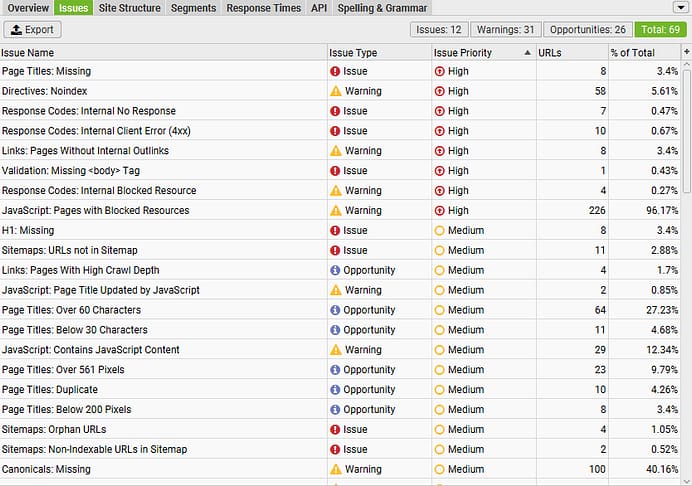Viewport: 692px width, 486px height.
Task: Open the tab overflow dropdown arrow
Action: pos(680,7)
